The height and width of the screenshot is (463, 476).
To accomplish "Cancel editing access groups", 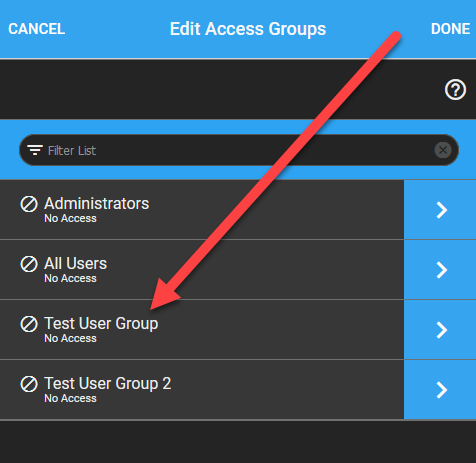I will pyautogui.click(x=37, y=29).
